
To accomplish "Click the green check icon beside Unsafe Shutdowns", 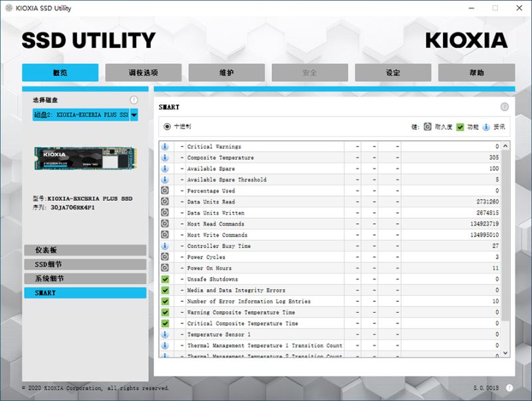I will point(165,279).
